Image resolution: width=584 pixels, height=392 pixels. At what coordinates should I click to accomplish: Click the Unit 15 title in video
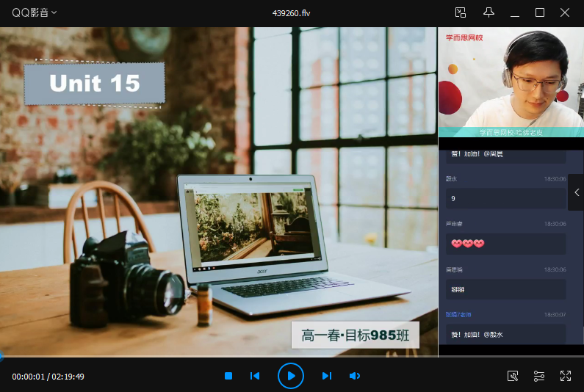94,84
